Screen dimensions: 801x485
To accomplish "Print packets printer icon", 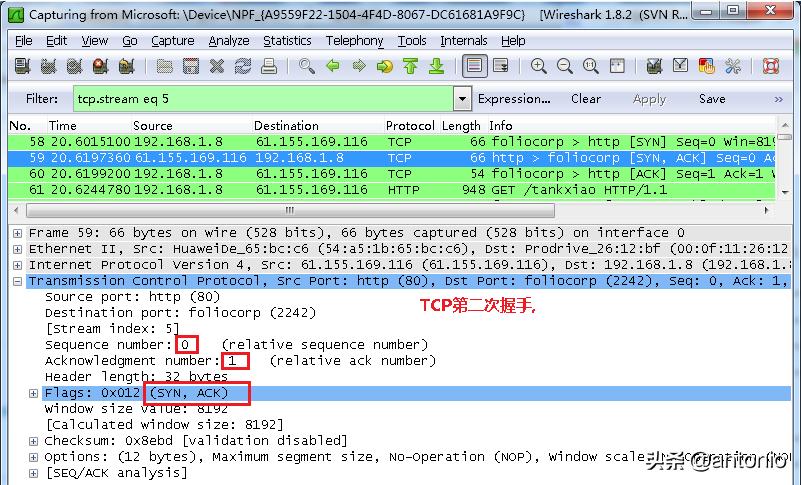I will (269, 66).
